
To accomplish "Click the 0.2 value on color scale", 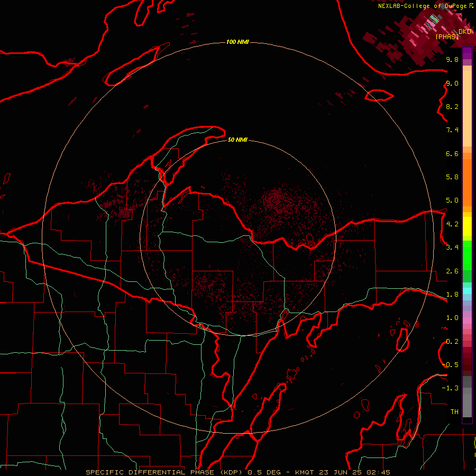I will (452, 342).
